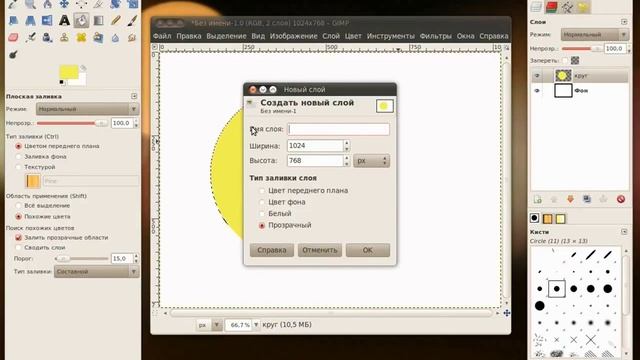Create a new layer in Layers panel
Viewport: 640px width, 360px height.
[537, 199]
